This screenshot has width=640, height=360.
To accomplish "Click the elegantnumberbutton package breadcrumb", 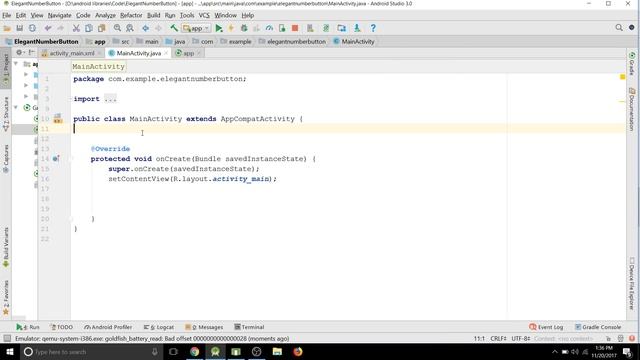I will [292, 41].
